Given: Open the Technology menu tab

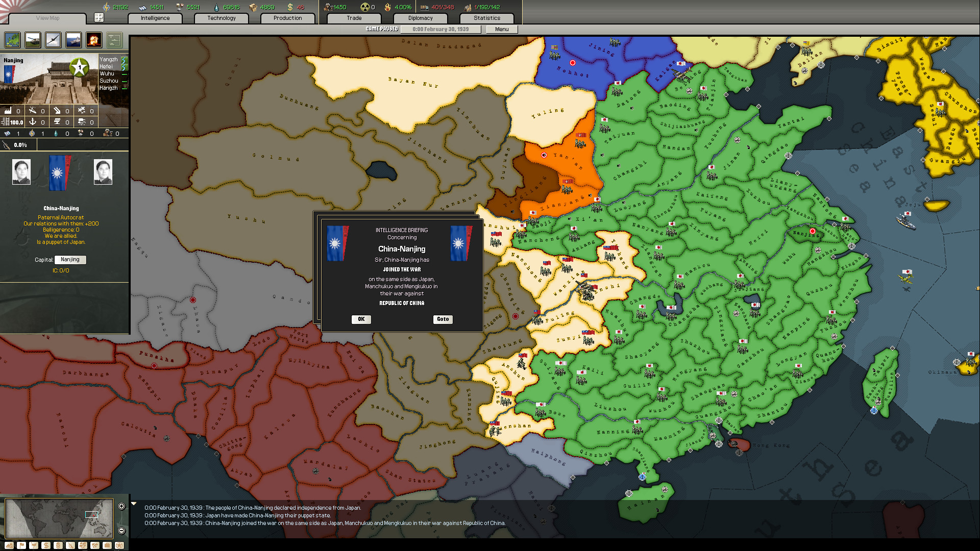Looking at the screenshot, I should click(221, 17).
